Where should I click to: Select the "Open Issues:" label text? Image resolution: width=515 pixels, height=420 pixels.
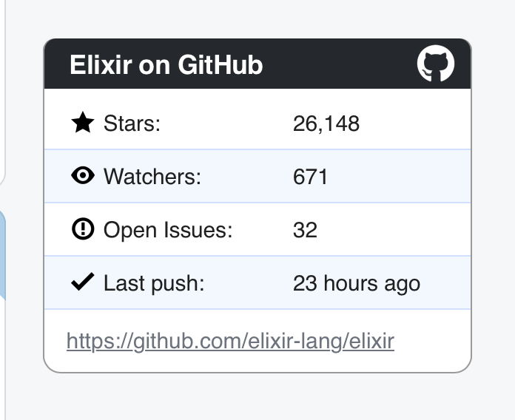168,230
